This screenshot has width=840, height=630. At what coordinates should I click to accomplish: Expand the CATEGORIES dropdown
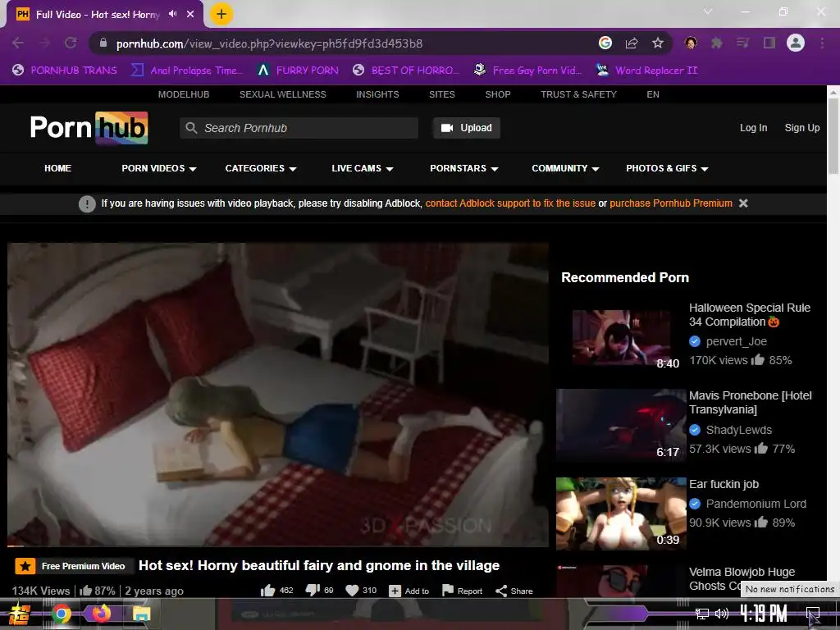[x=261, y=168]
